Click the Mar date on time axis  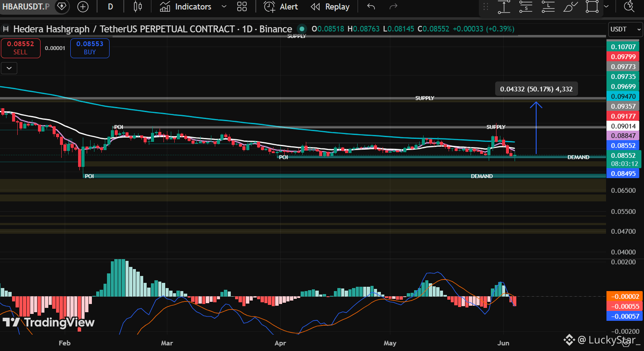click(167, 343)
